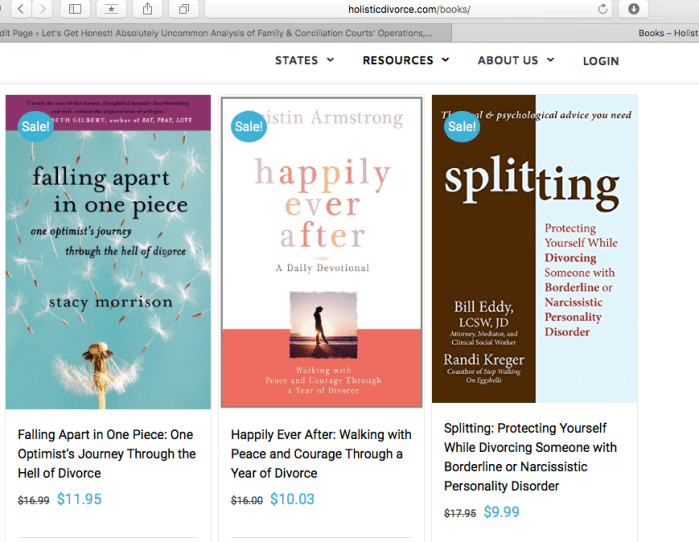Reload the page with refresh icon

pos(603,9)
